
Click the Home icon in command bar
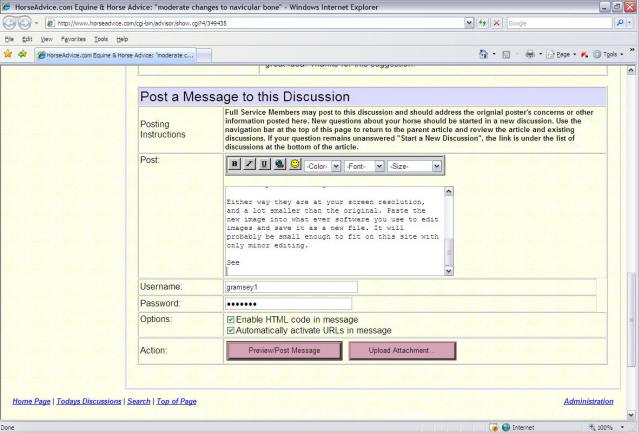point(483,54)
